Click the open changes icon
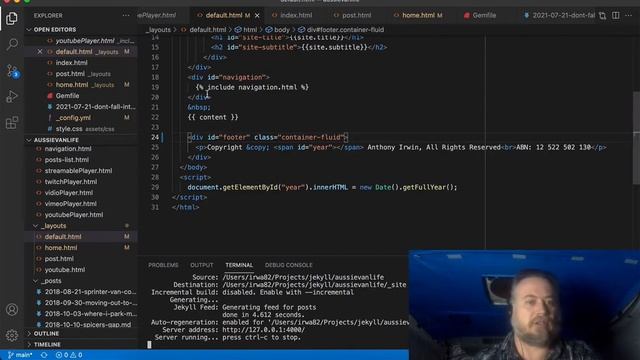 pyautogui.click(x=602, y=16)
